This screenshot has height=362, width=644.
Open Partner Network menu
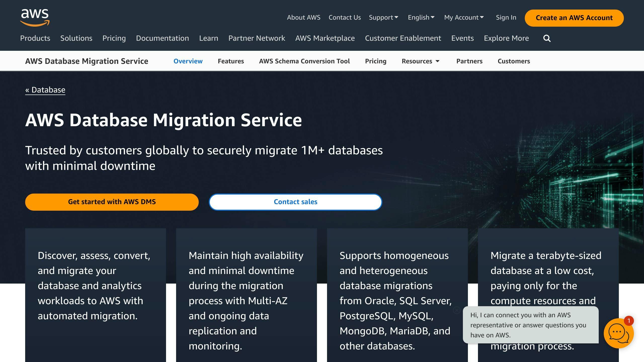coord(257,38)
